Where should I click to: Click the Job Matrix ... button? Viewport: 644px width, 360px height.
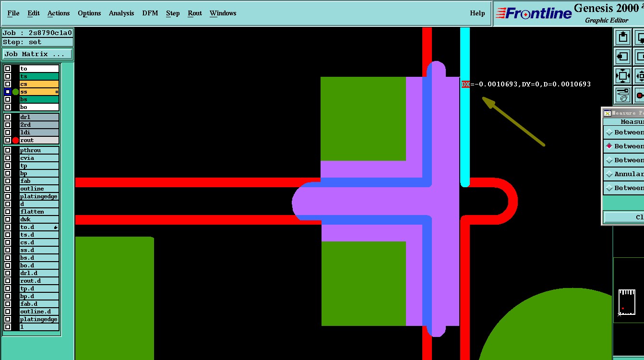pos(37,54)
